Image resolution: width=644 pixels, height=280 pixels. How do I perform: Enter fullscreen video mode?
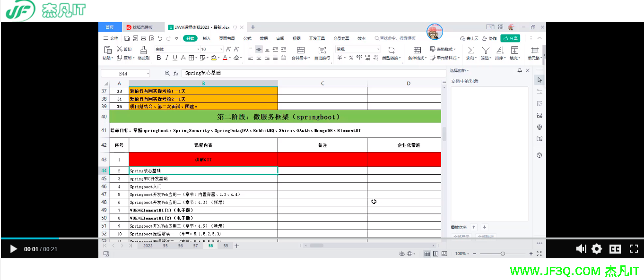pos(633,249)
